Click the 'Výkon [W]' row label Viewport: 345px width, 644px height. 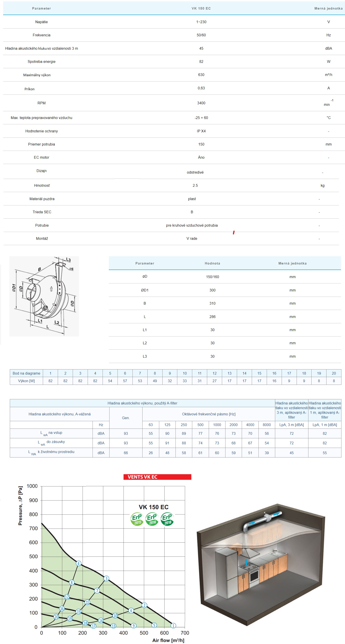click(26, 381)
